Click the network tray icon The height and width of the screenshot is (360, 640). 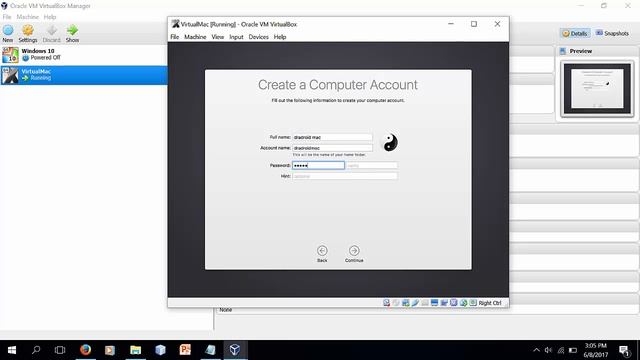[x=561, y=350]
